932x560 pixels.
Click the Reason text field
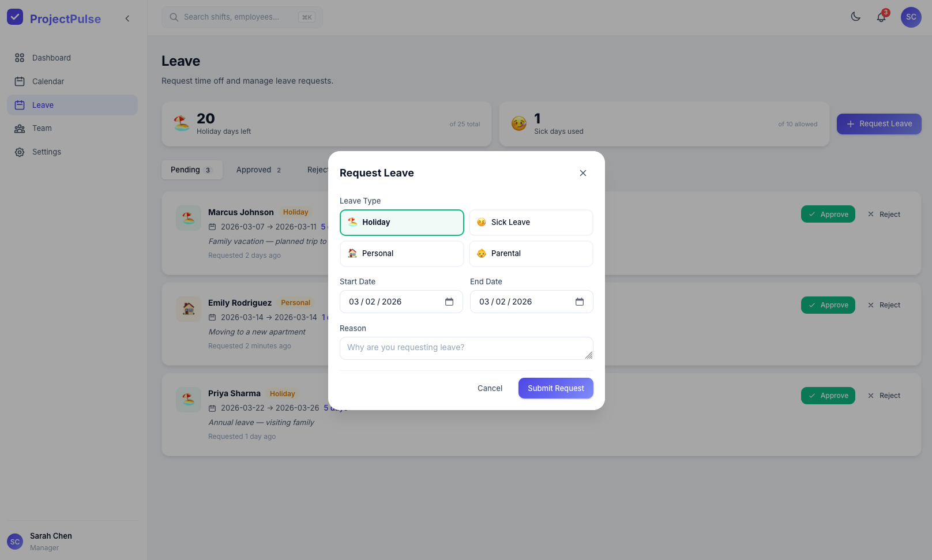click(466, 348)
